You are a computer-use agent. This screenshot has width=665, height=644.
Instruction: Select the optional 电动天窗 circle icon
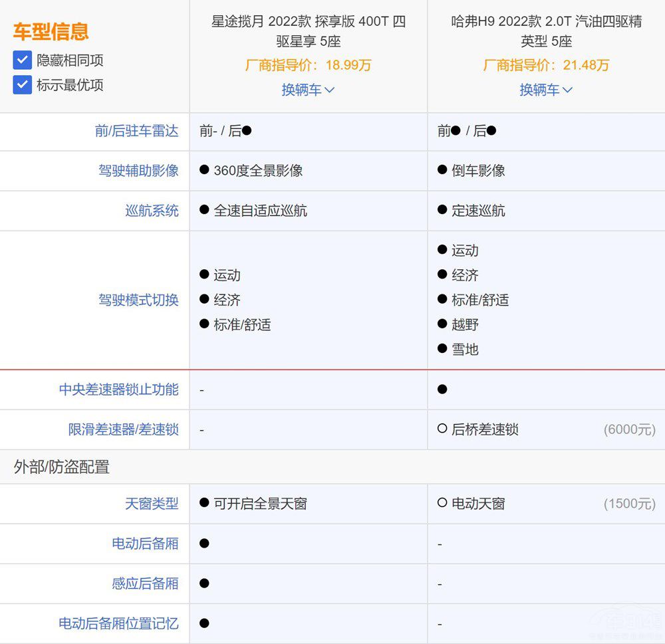442,503
